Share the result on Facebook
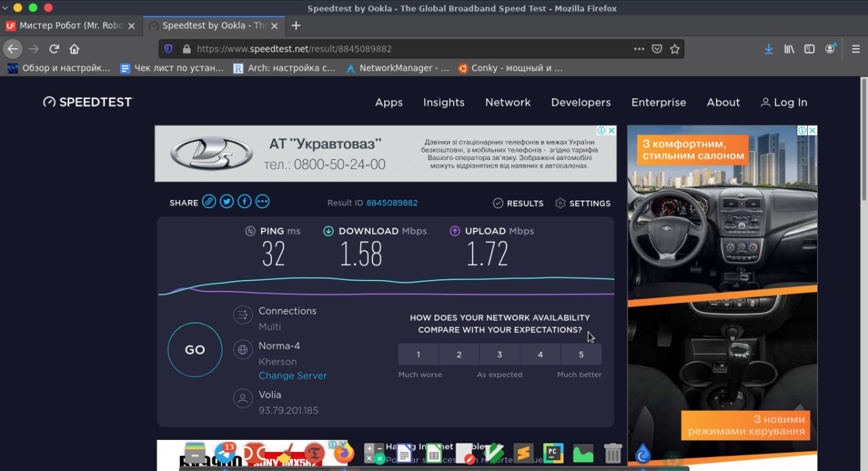This screenshot has height=471, width=868. [x=244, y=202]
